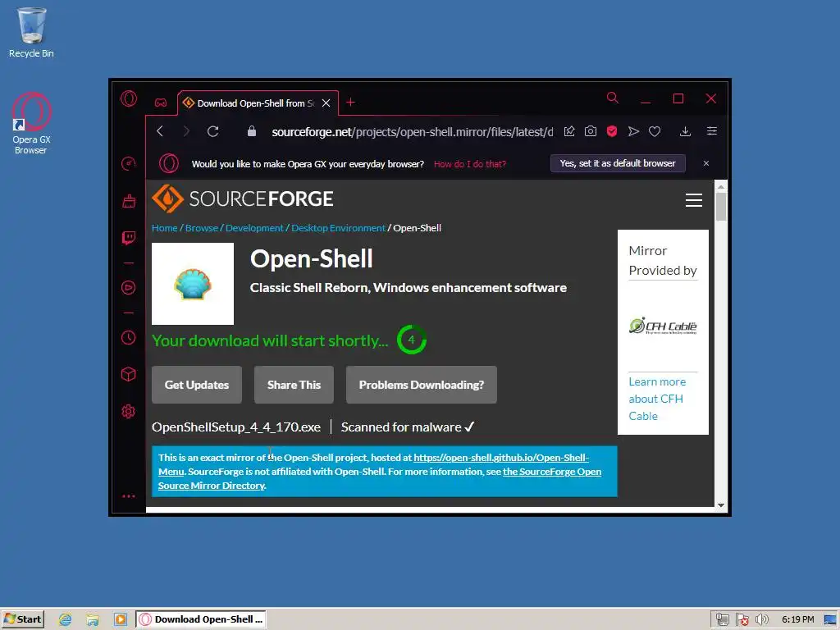Click the download countdown progress circle
The width and height of the screenshot is (840, 630).
[x=412, y=340]
